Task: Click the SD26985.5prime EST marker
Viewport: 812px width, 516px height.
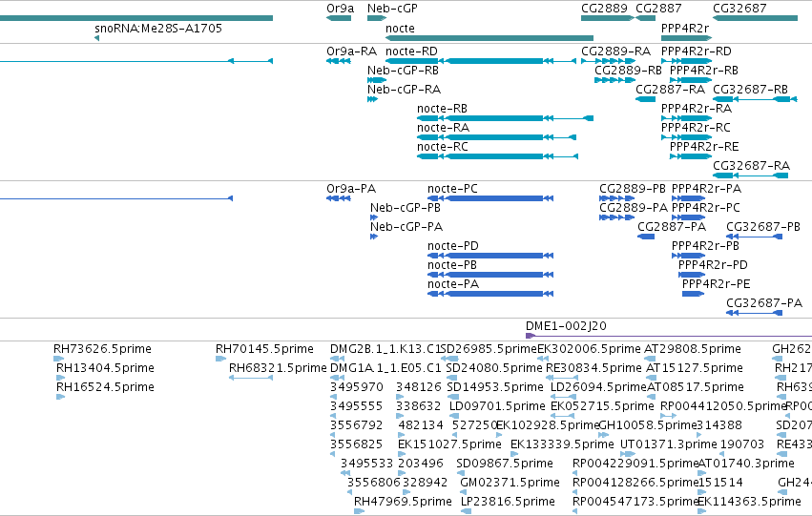Action: point(449,359)
